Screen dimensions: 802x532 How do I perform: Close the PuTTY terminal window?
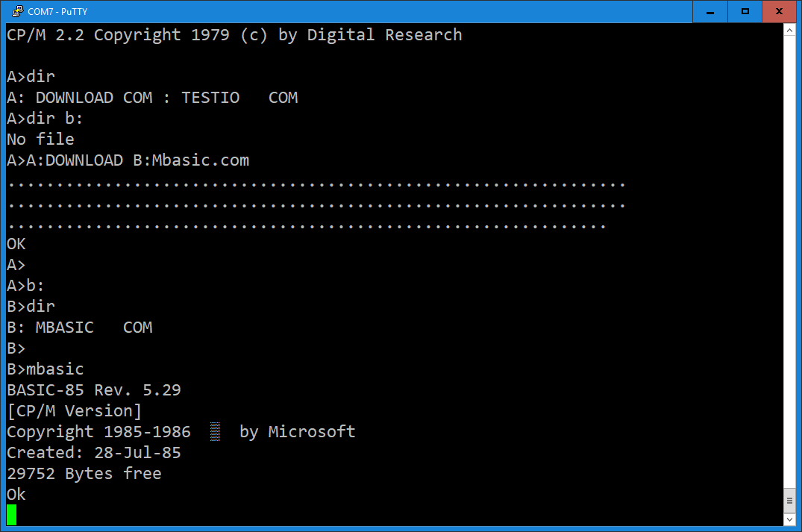click(780, 11)
